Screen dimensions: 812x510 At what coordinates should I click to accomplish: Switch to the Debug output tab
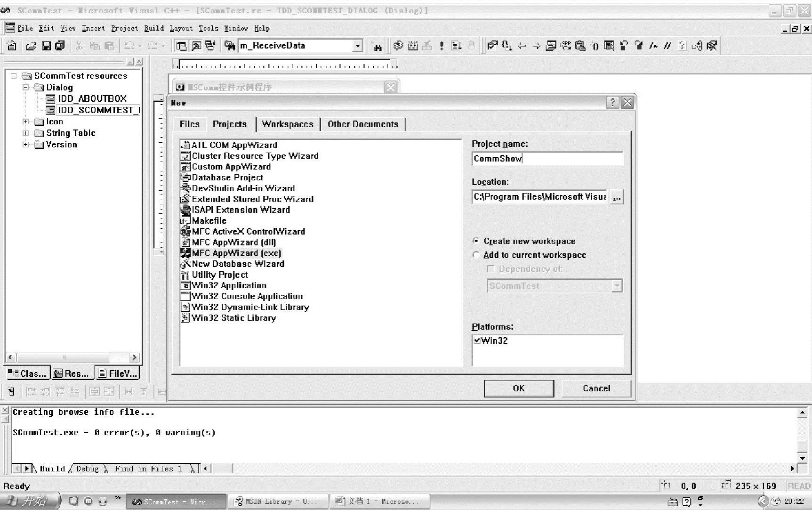(88, 469)
